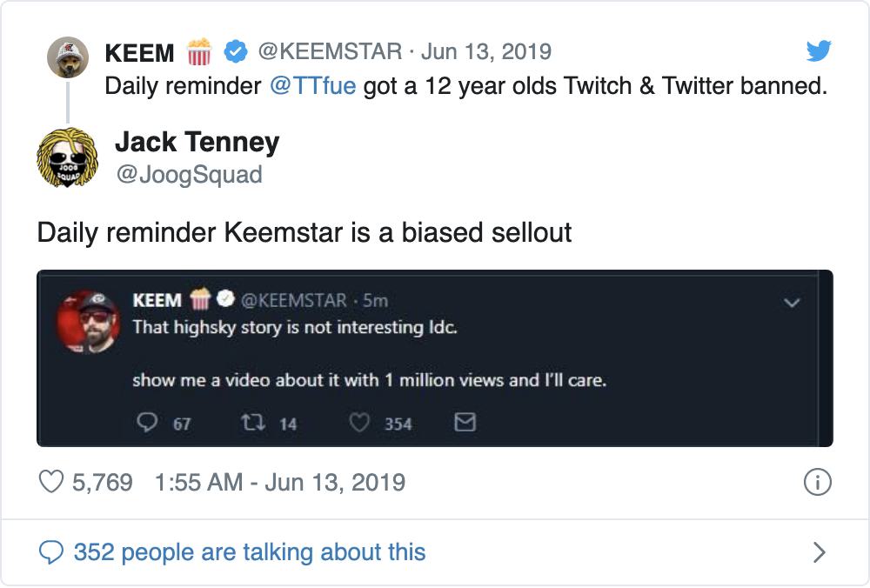Click the heart icon showing 354

[x=358, y=424]
